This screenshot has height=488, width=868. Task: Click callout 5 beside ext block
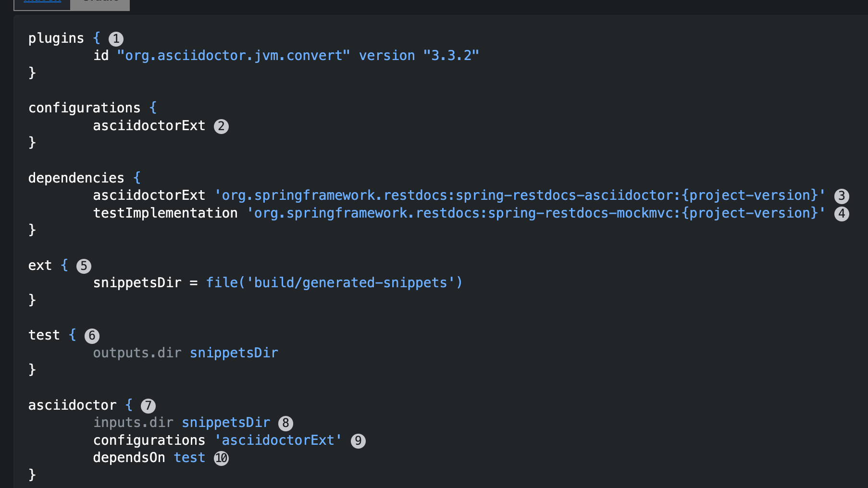(x=84, y=266)
